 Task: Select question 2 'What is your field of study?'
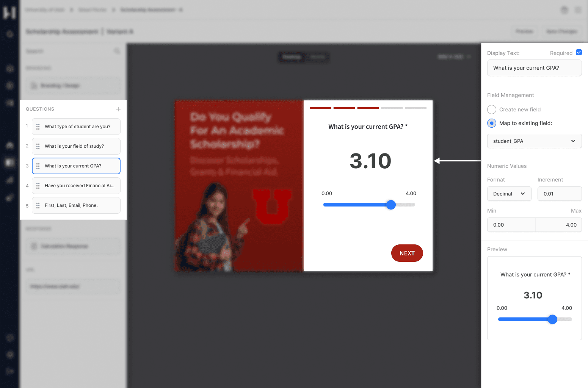[x=76, y=146]
